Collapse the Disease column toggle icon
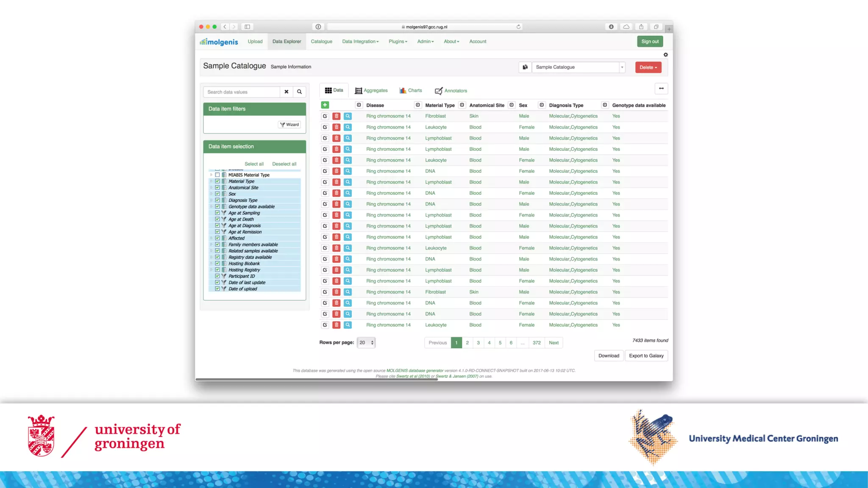 tap(359, 105)
